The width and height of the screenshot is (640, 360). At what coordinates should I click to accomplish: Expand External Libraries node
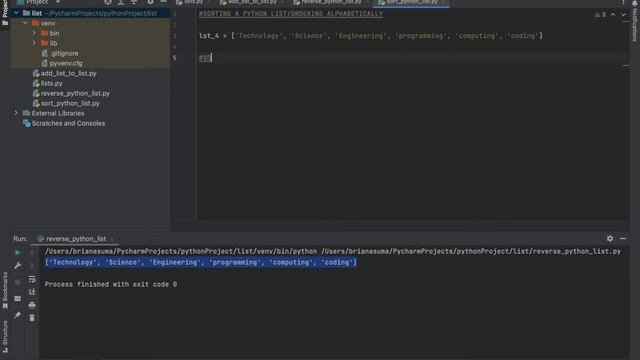click(x=16, y=113)
